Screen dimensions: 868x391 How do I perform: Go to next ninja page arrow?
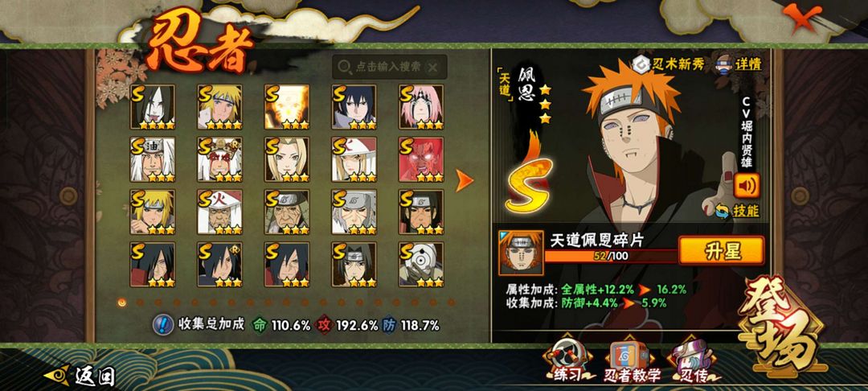464,180
